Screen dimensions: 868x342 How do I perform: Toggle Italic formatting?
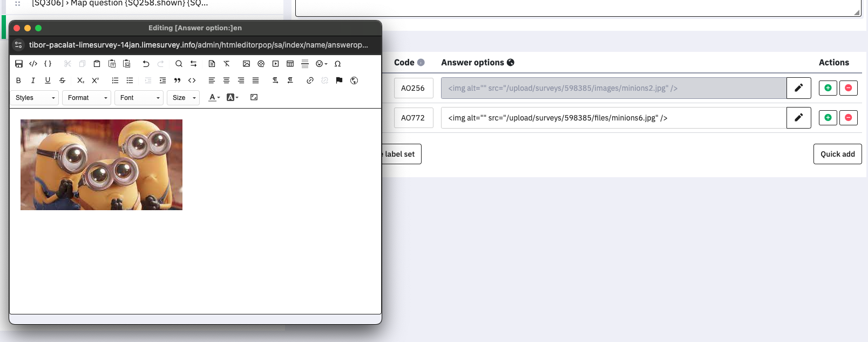[33, 81]
